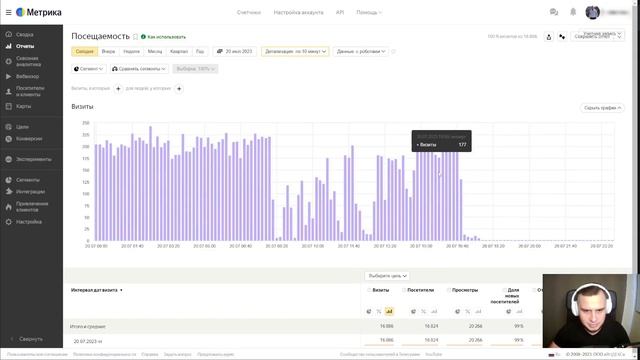Viewport: 640px width, 360px height.
Task: Collapse the chart with Скрыть график
Action: coord(602,108)
